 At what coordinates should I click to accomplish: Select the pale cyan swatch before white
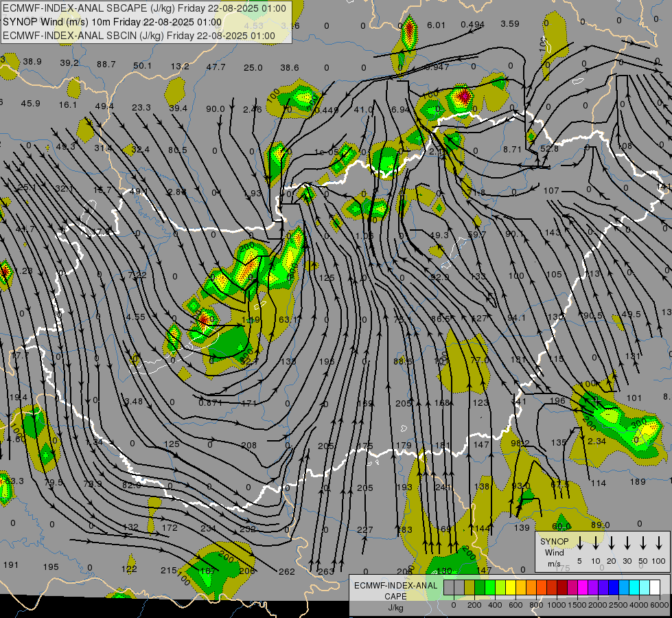click(x=644, y=588)
